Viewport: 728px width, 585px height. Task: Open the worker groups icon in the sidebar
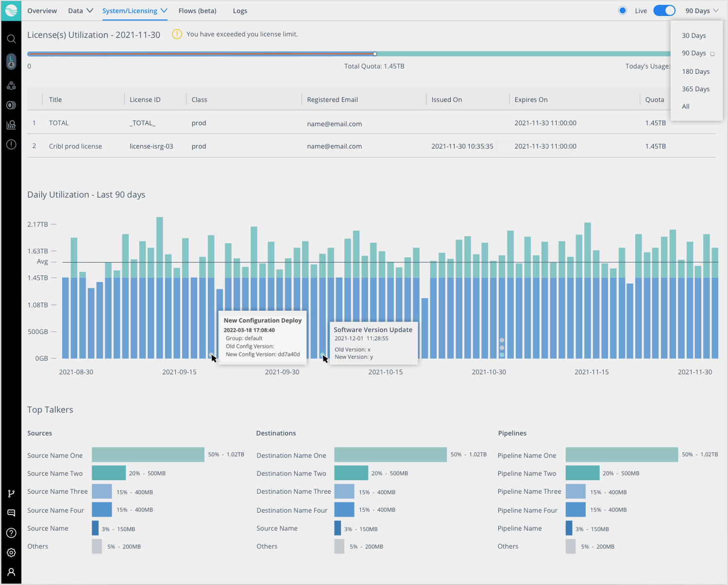pos(11,85)
